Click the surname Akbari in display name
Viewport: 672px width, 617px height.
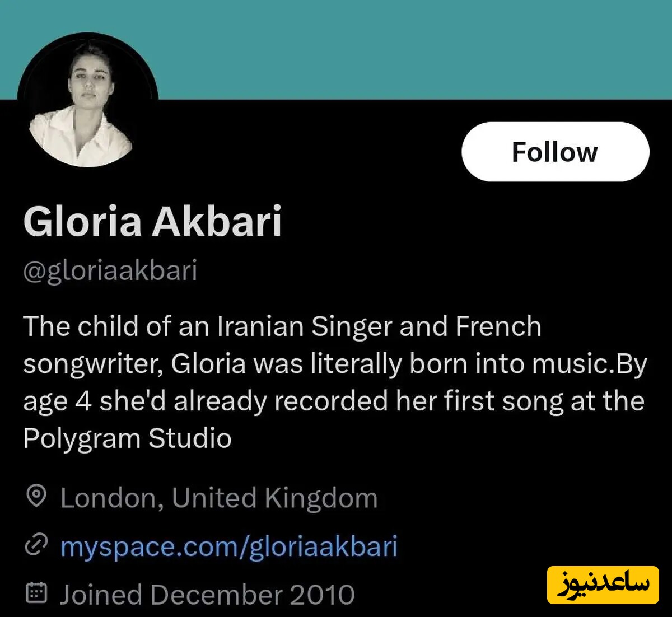point(217,222)
